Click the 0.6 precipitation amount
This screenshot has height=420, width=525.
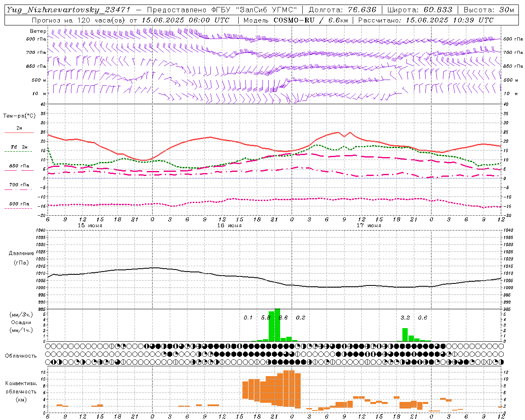(x=422, y=317)
